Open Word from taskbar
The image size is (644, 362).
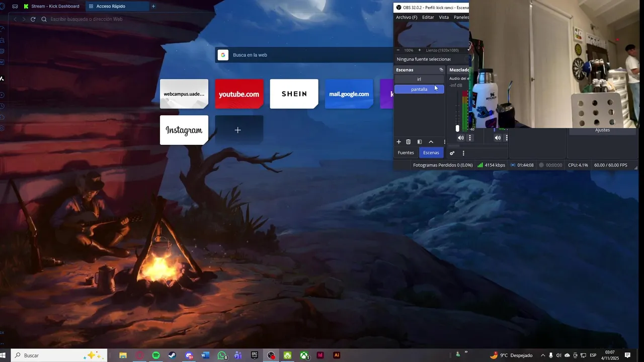205,355
